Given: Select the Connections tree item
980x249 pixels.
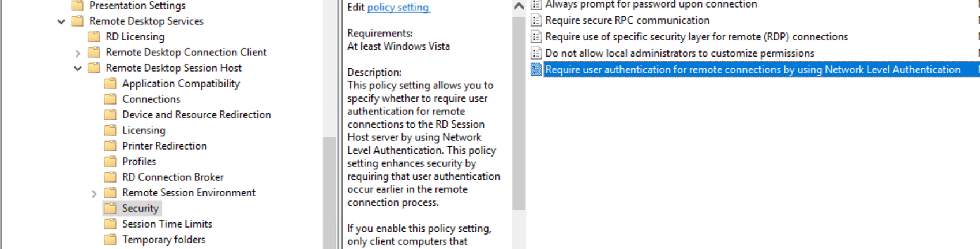Looking at the screenshot, I should click(x=151, y=99).
